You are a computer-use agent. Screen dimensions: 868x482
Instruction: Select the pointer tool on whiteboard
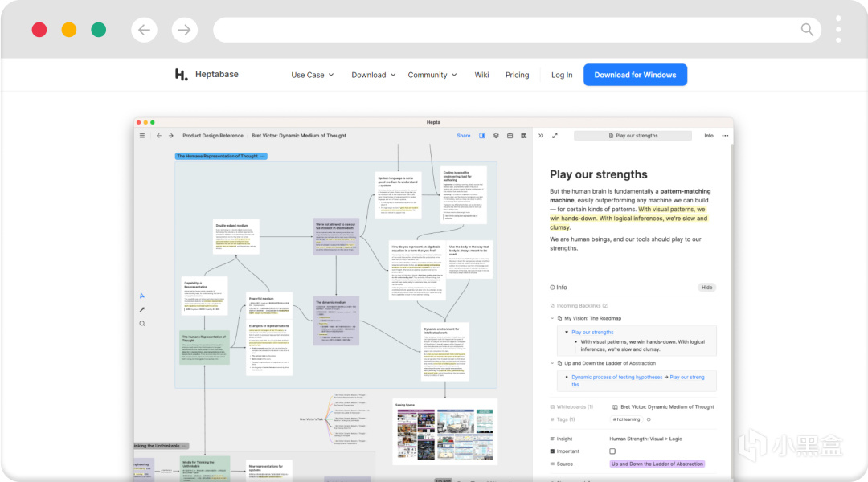tap(142, 296)
